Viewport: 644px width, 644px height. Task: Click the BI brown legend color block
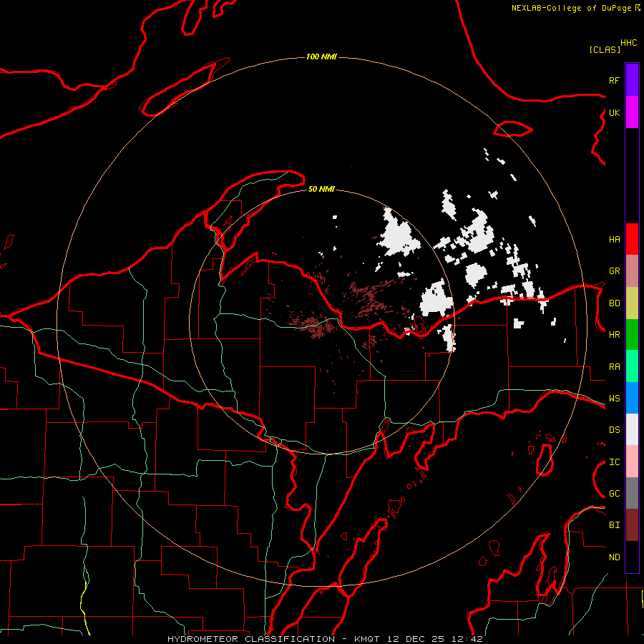coord(632,525)
